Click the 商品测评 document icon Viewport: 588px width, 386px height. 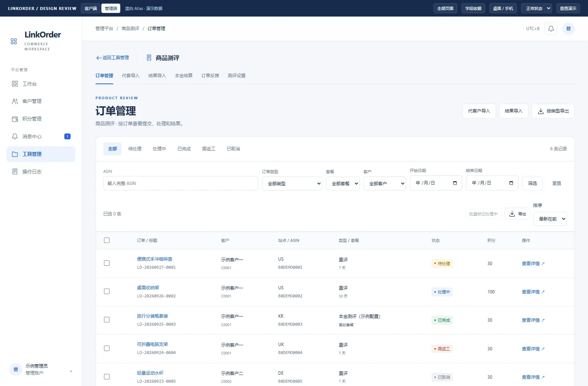coord(149,58)
